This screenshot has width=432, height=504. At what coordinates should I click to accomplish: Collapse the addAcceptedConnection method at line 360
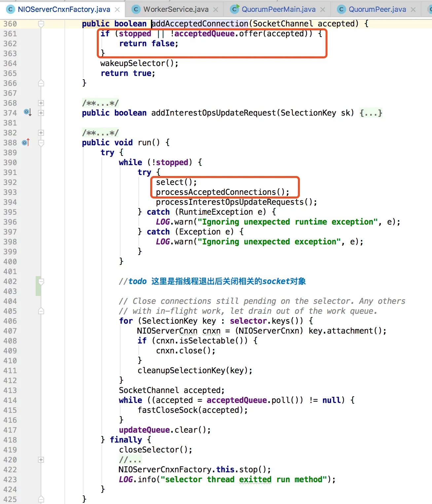tap(41, 24)
